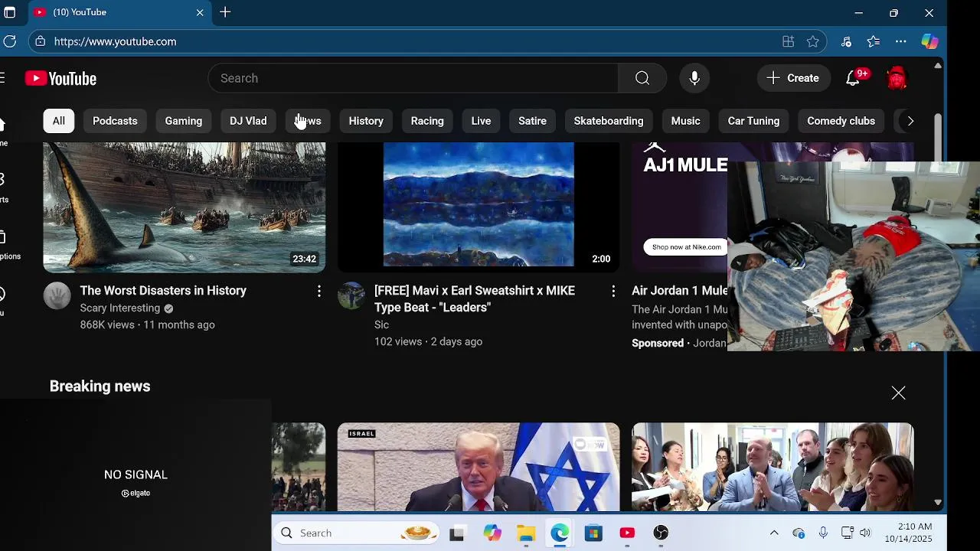The width and height of the screenshot is (980, 551).
Task: Click the Create button
Action: click(793, 78)
